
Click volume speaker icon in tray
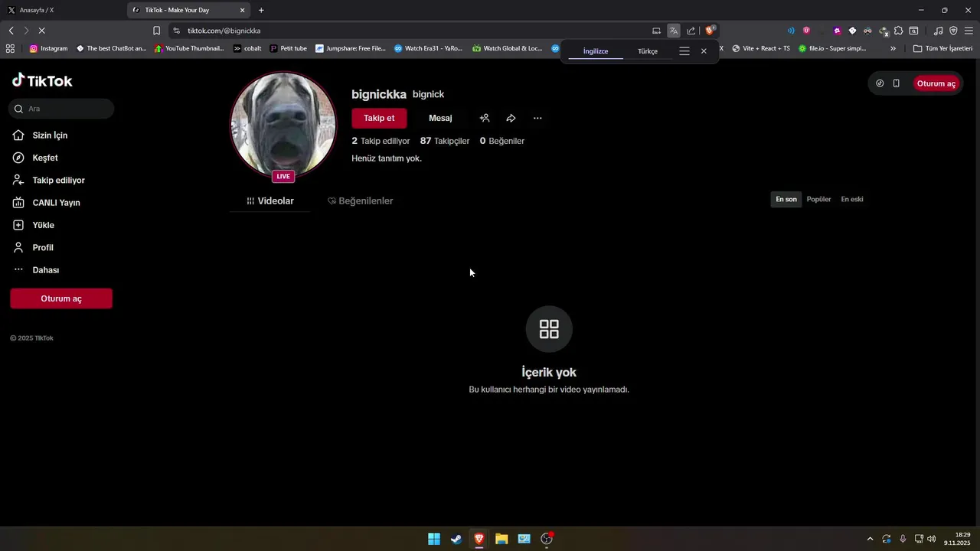[x=932, y=539]
